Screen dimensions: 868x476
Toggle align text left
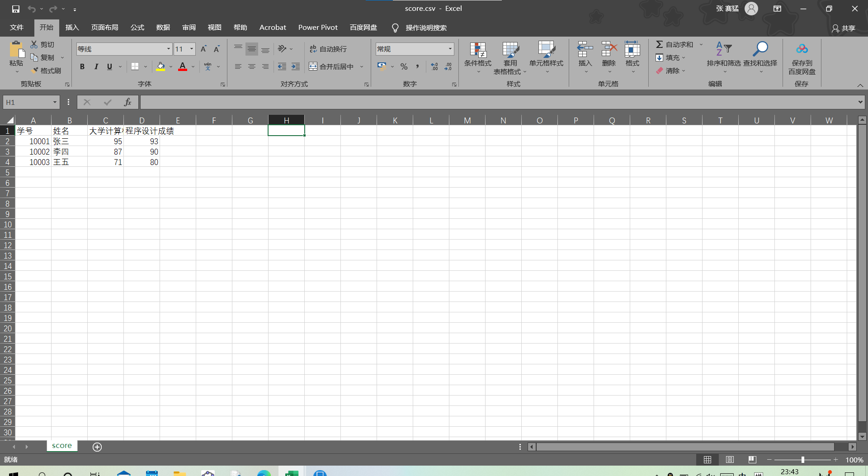(238, 66)
